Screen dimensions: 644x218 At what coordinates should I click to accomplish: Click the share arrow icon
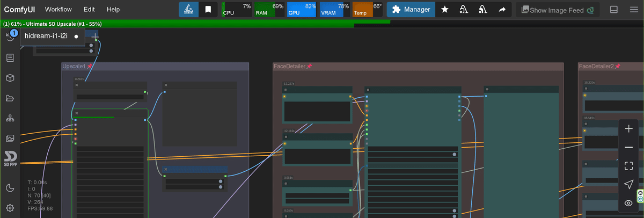click(502, 10)
